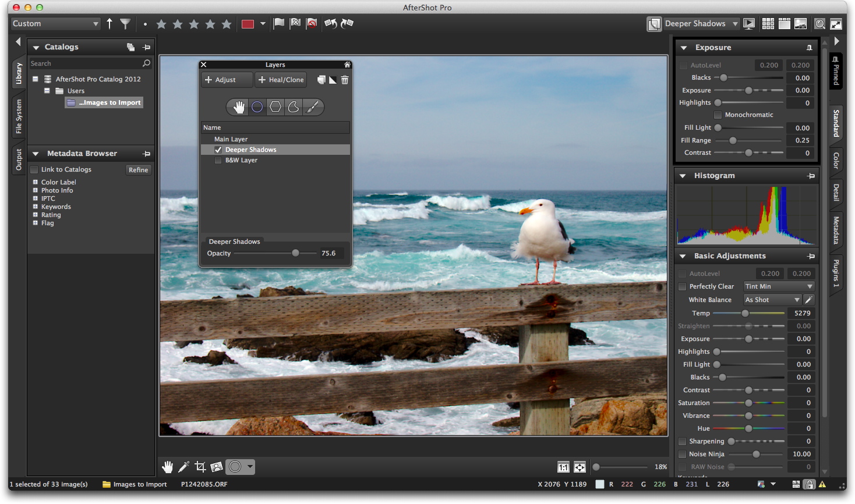Rotate image left using toolbar icon
The image size is (855, 504).
(x=330, y=24)
